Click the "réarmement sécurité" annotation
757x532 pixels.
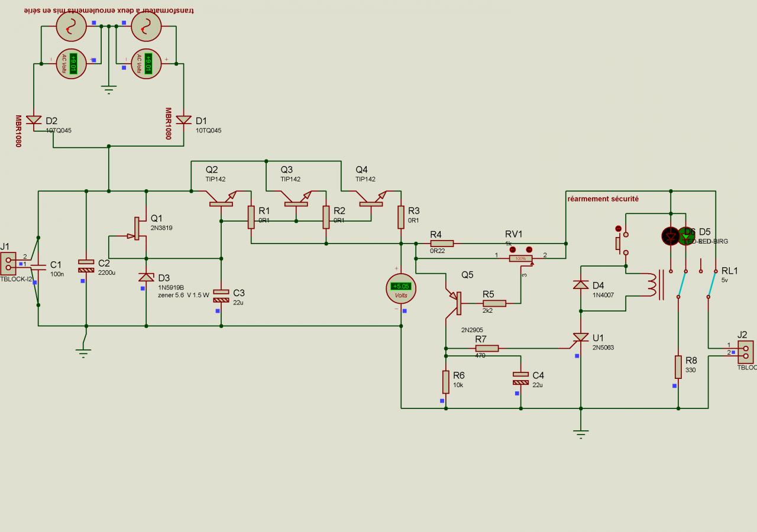[x=603, y=199]
